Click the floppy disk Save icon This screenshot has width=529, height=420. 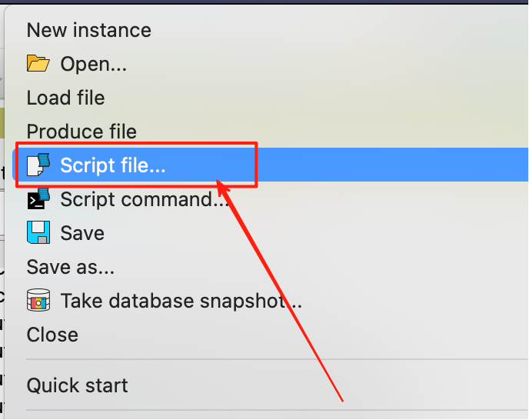coord(38,233)
